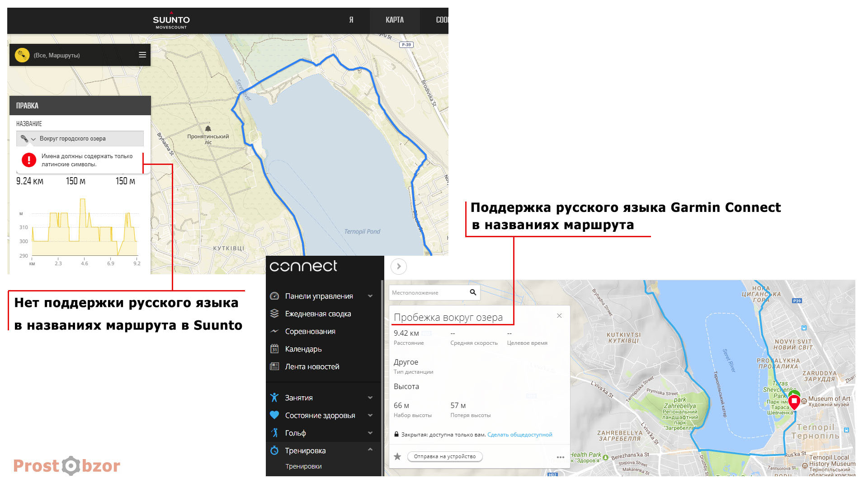Open the КАРТА tab in Suunto header

pos(395,20)
